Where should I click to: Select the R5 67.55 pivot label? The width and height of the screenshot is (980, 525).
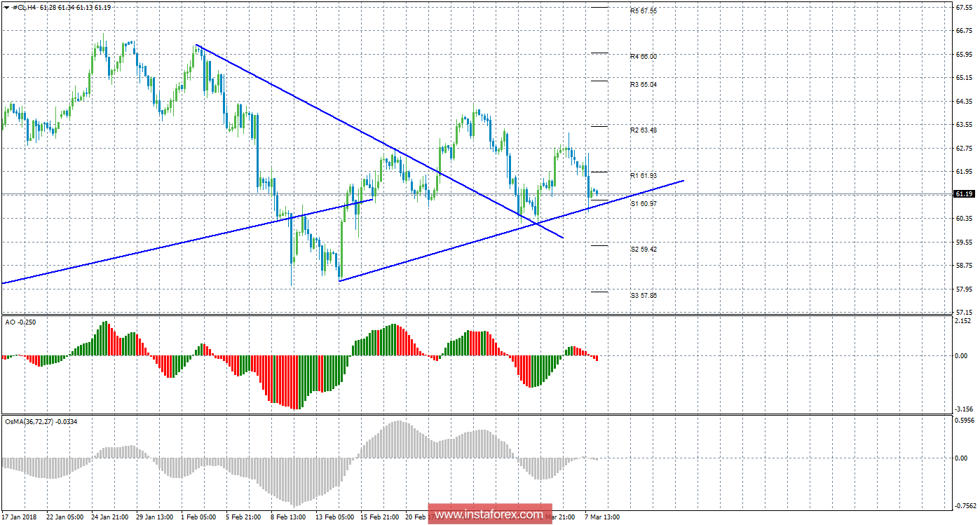(644, 11)
